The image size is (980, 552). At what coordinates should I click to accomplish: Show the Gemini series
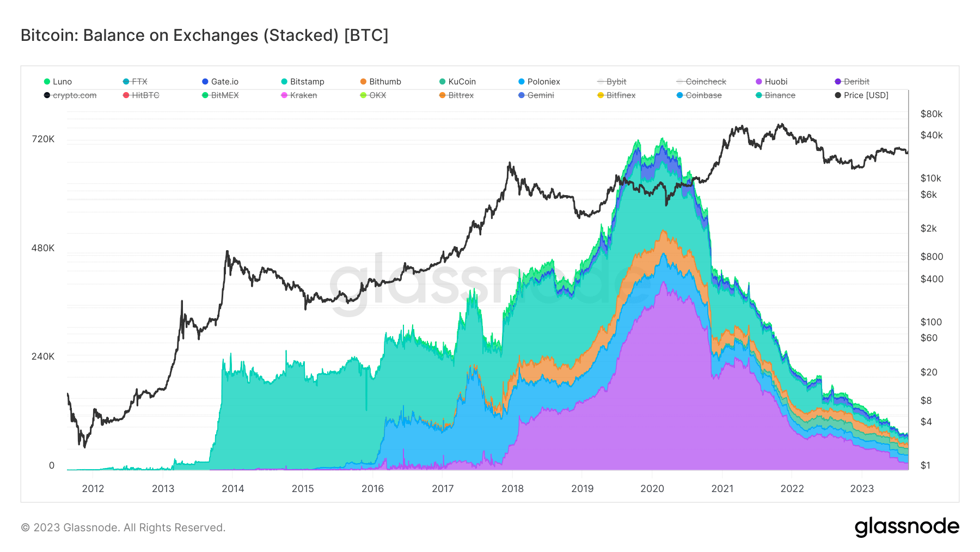536,95
